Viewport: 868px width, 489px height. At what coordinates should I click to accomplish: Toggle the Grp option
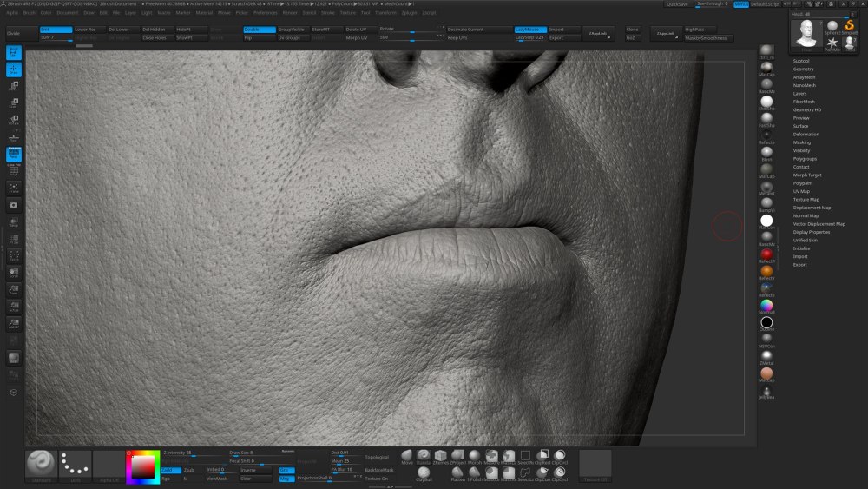pyautogui.click(x=286, y=470)
